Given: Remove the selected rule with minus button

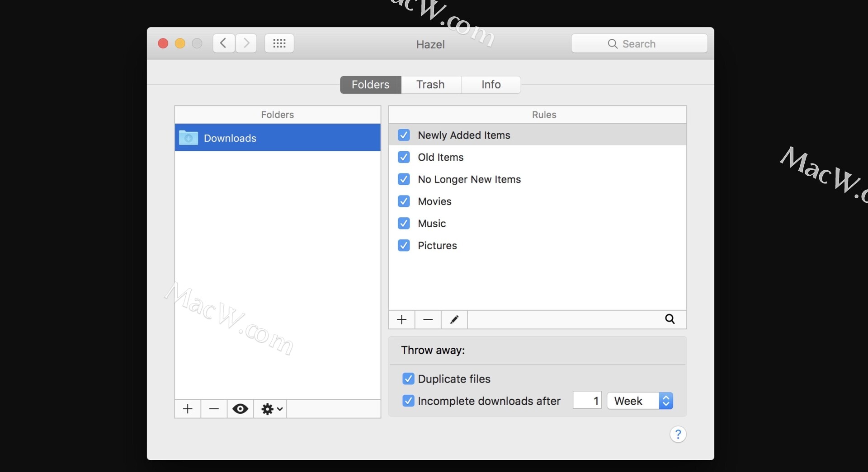Looking at the screenshot, I should [428, 320].
